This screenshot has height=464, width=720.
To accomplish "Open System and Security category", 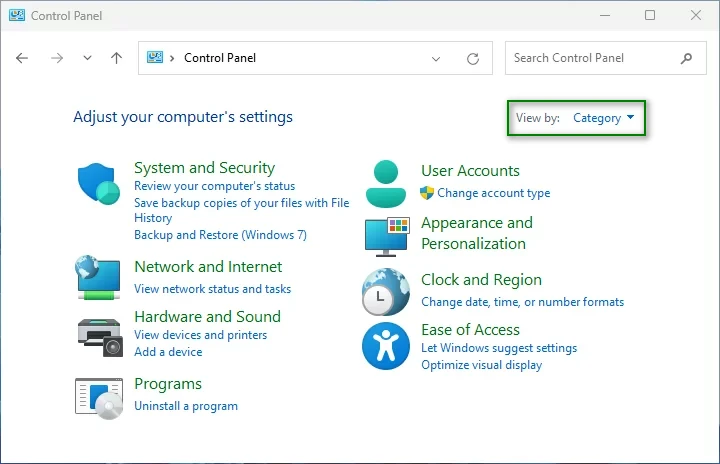I will pyautogui.click(x=204, y=168).
